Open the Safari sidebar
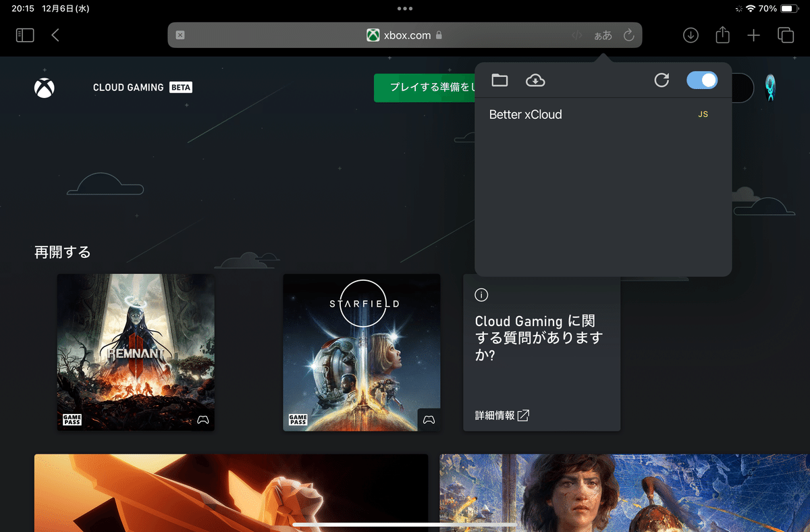 click(x=24, y=34)
